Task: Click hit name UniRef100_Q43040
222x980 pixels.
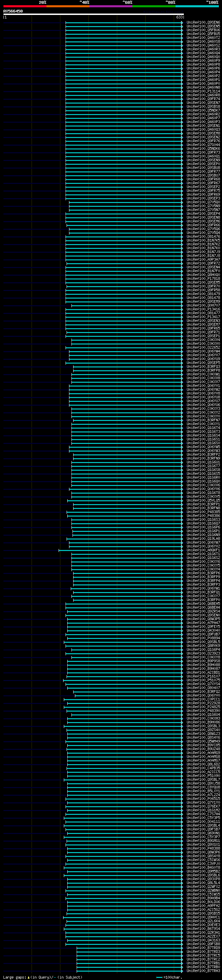Action: (x=203, y=630)
